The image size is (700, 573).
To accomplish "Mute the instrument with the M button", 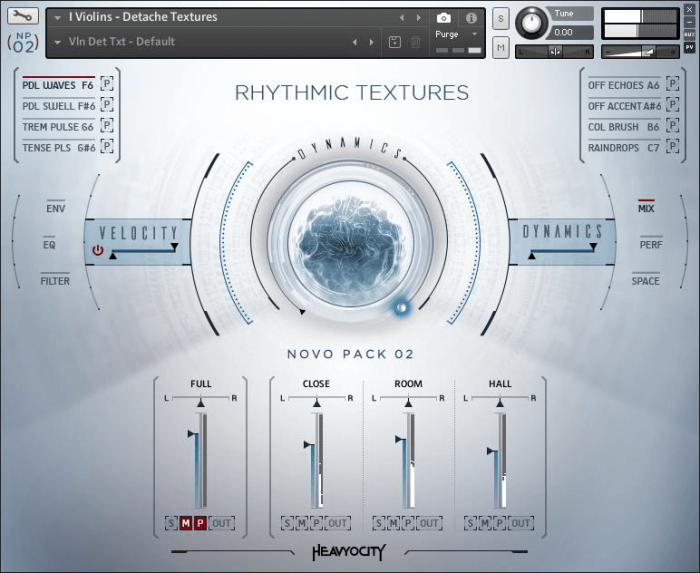I will (x=501, y=47).
